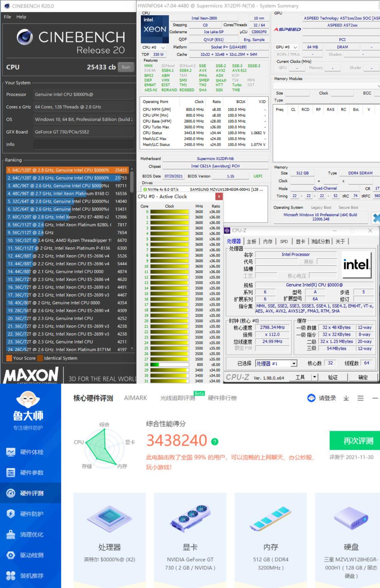This screenshot has width=380, height=588.
Task: Click the orange Your Score color swatch
Action: point(9,358)
